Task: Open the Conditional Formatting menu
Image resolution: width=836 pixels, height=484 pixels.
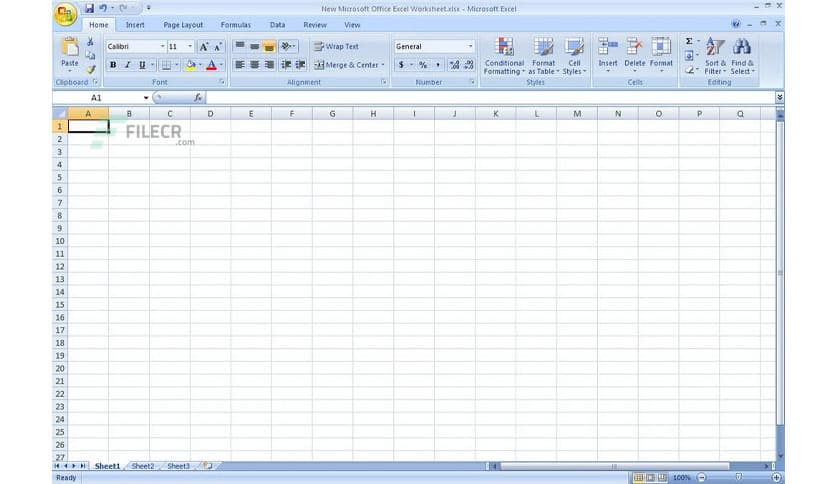Action: tap(504, 56)
